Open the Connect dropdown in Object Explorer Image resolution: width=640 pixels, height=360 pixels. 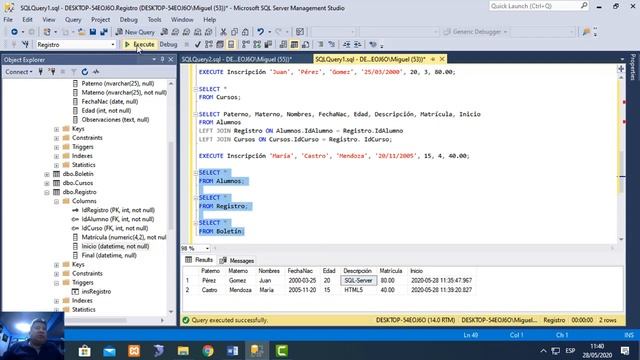(18, 72)
